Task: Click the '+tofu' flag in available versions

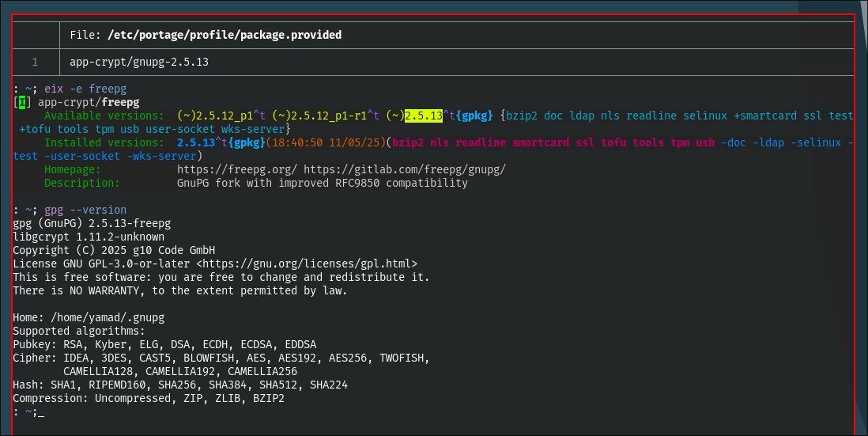Action: [x=34, y=129]
